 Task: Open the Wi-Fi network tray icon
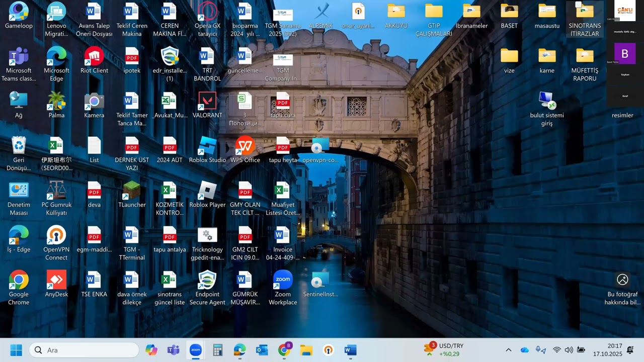(556, 350)
